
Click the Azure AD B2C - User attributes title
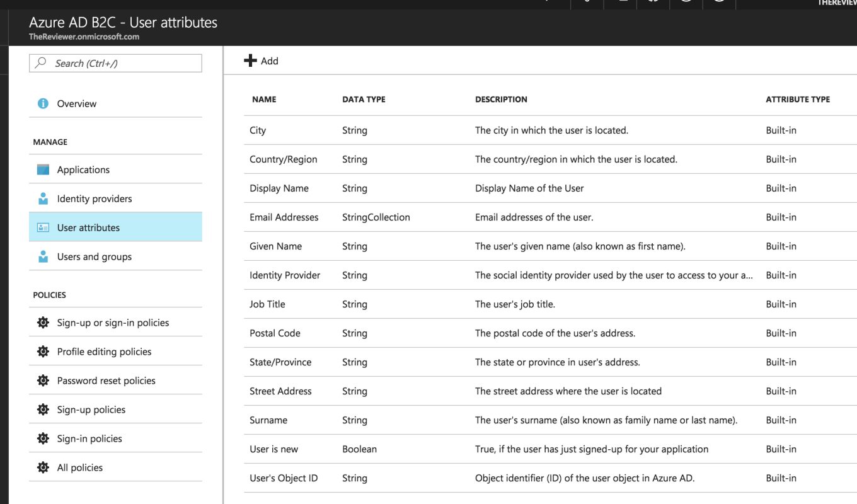(x=123, y=23)
